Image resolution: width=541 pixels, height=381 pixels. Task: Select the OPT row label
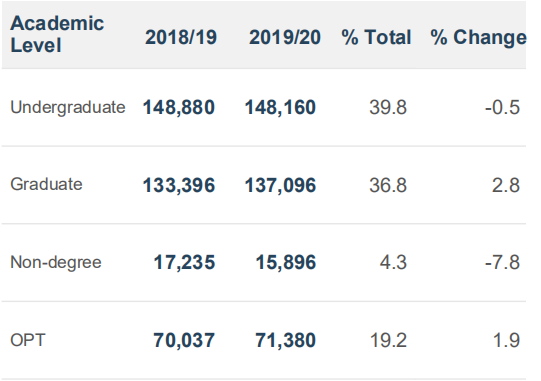pyautogui.click(x=28, y=340)
